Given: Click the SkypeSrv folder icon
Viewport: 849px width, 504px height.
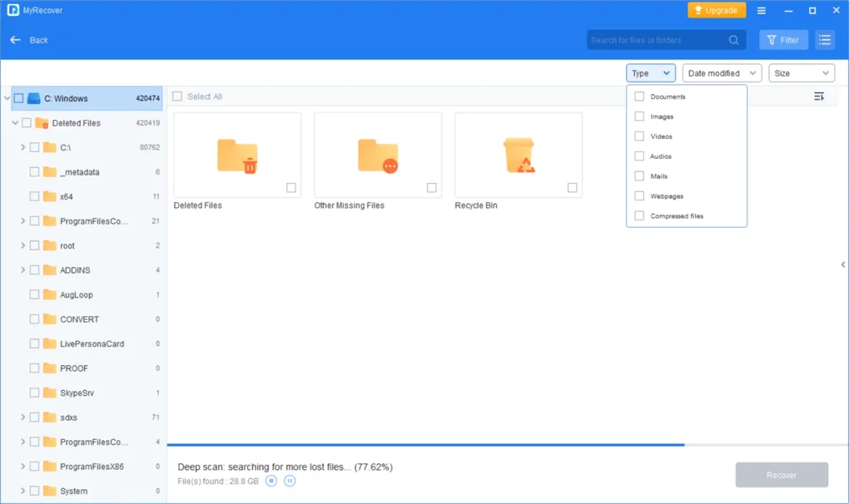Looking at the screenshot, I should coord(50,393).
